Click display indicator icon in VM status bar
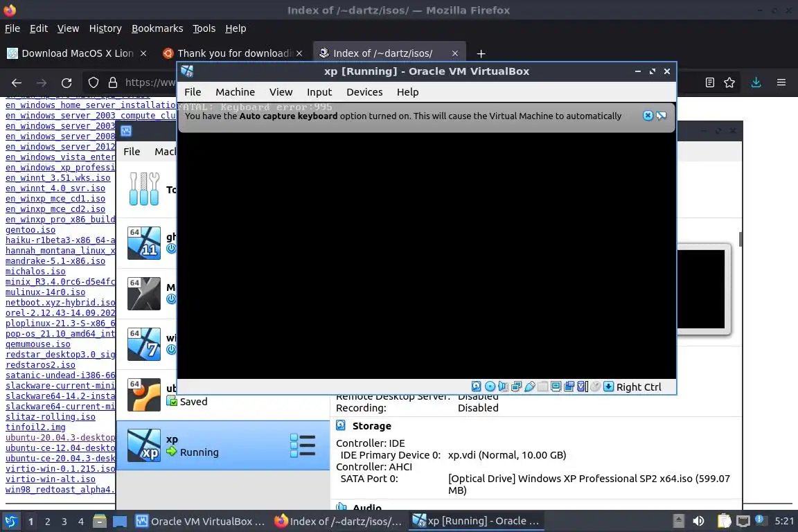The width and height of the screenshot is (798, 532). click(556, 387)
